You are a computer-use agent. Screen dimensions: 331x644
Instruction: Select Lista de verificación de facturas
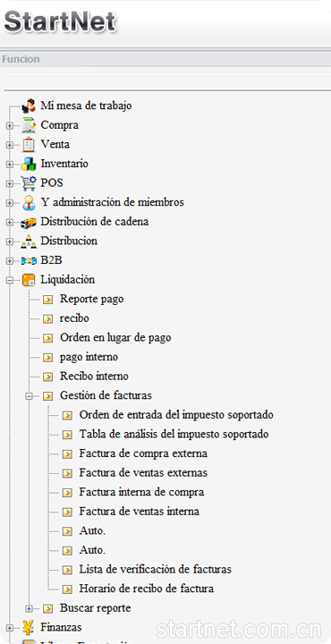pos(156,569)
